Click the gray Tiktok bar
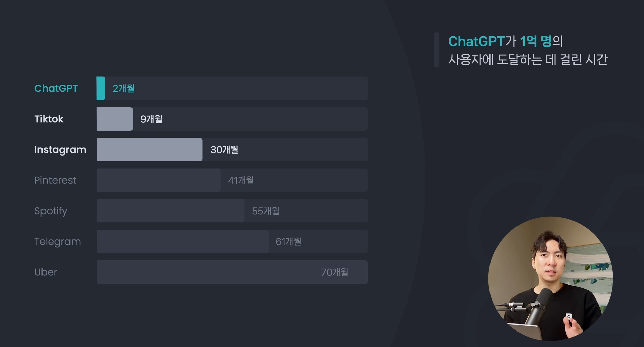Viewport: 644px width, 347px height. 115,119
